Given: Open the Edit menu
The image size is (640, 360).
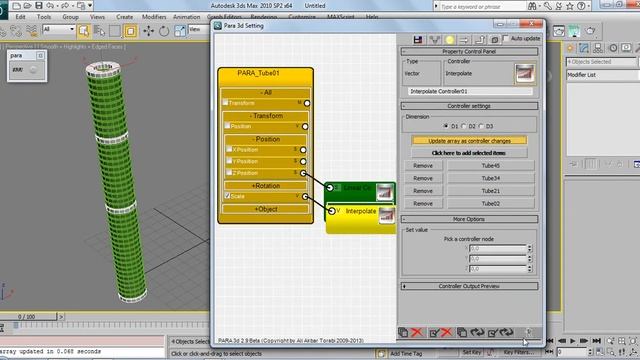Looking at the screenshot, I should (20, 17).
